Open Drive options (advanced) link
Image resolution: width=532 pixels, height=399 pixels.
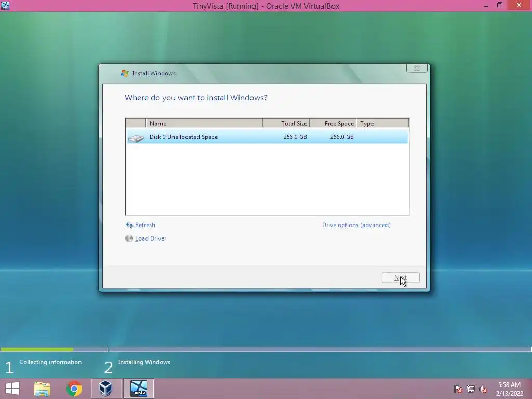coord(356,225)
